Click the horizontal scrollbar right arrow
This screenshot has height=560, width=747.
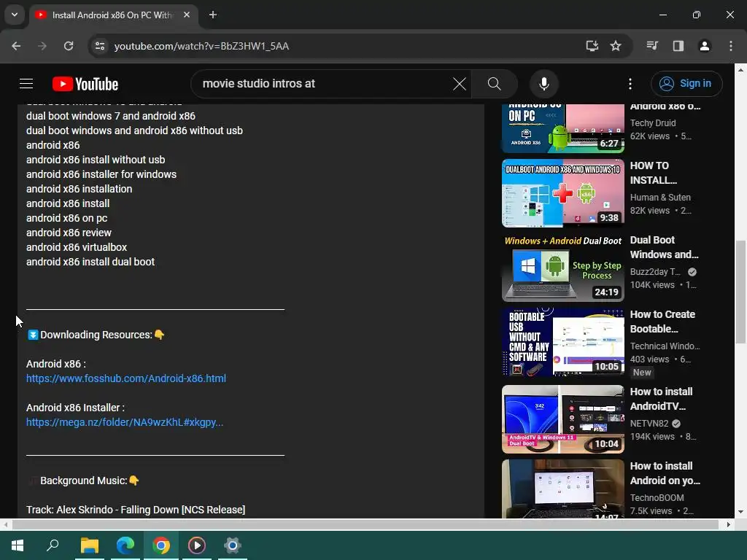tap(729, 525)
